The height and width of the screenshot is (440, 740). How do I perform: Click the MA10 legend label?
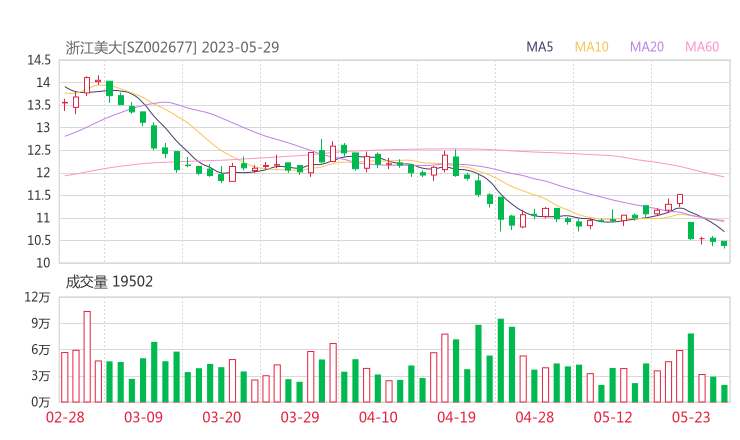(591, 47)
